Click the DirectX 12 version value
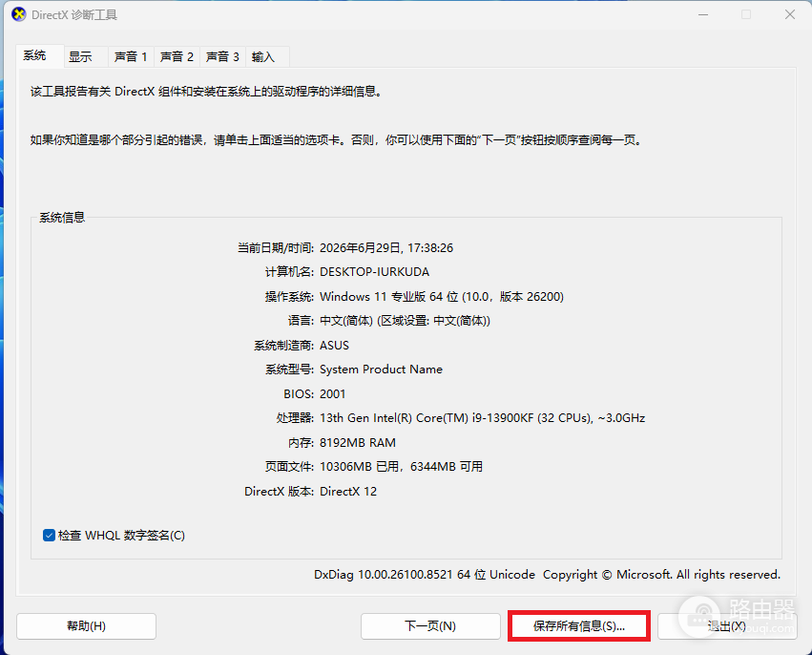812x655 pixels. point(348,491)
